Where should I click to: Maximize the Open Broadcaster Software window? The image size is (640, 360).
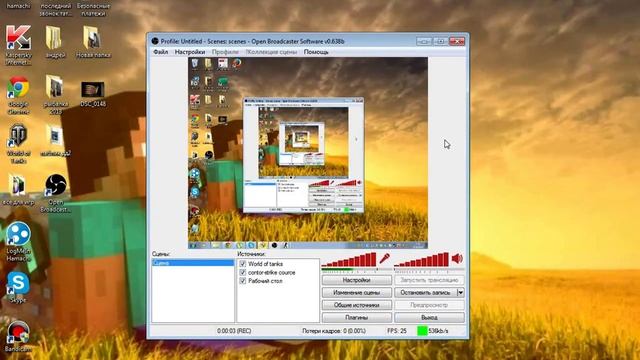pyautogui.click(x=440, y=41)
